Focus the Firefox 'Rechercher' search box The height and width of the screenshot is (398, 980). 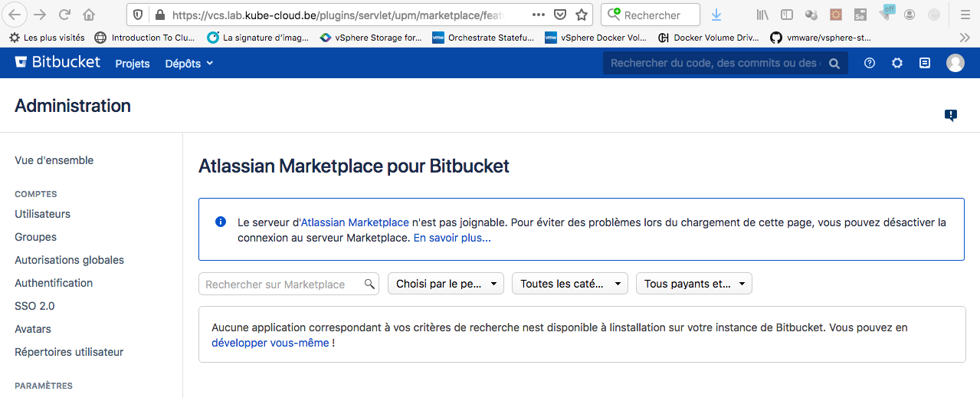pyautogui.click(x=651, y=15)
